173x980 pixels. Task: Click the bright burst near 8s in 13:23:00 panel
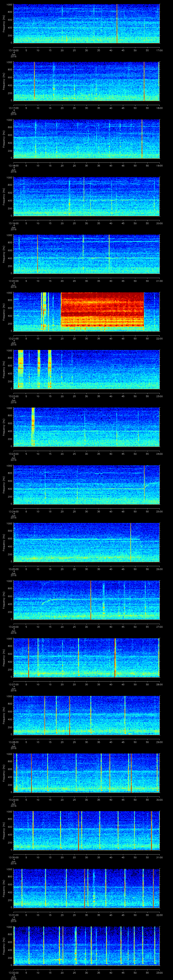pyautogui.click(x=33, y=427)
